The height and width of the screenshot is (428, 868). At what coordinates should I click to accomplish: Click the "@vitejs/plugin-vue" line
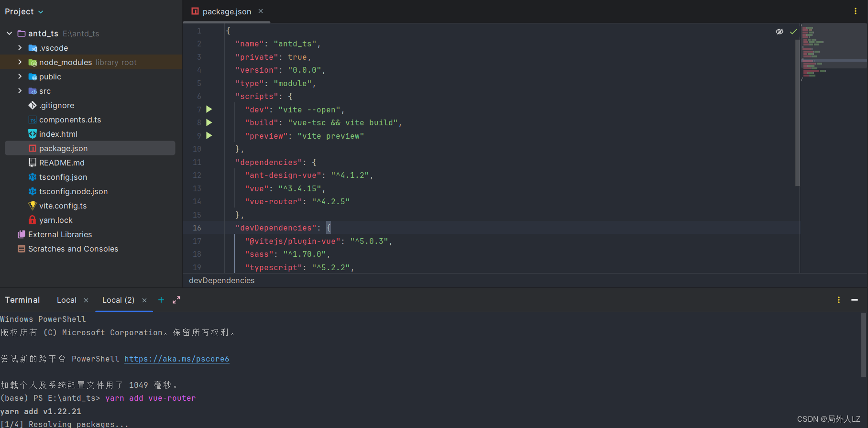coord(319,241)
